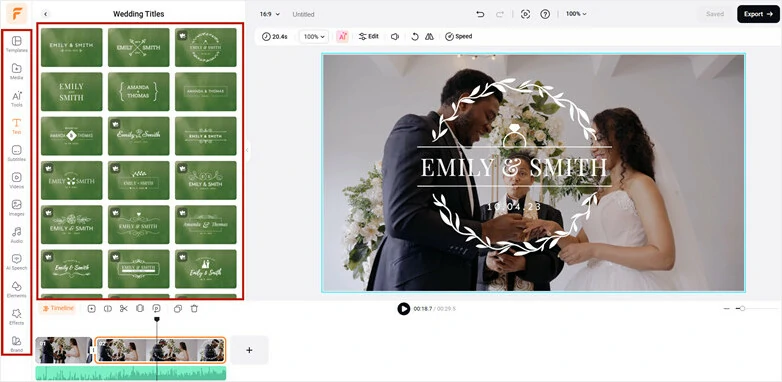Open transition between scenes 01 and 02
782x382 pixels.
[93, 350]
